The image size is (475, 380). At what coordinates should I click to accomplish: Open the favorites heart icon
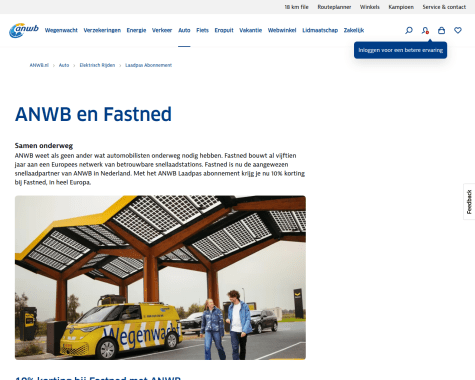458,30
